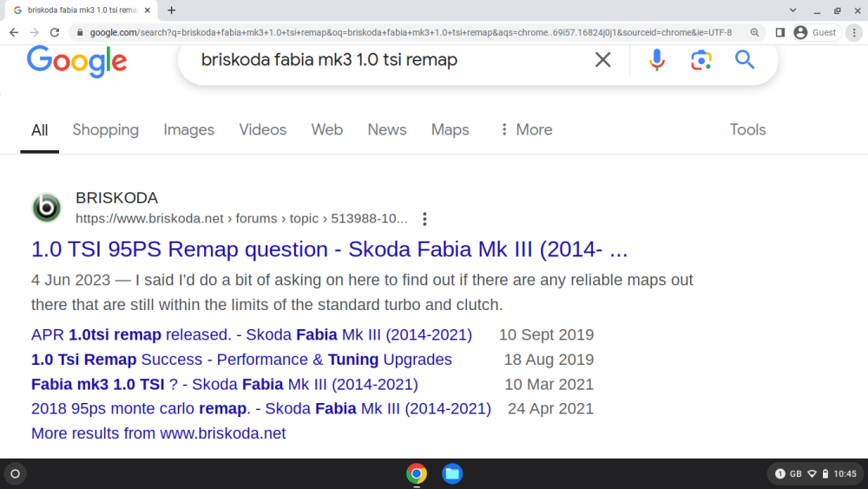Go to the Google homepage via the logo
868x489 pixels.
(77, 61)
